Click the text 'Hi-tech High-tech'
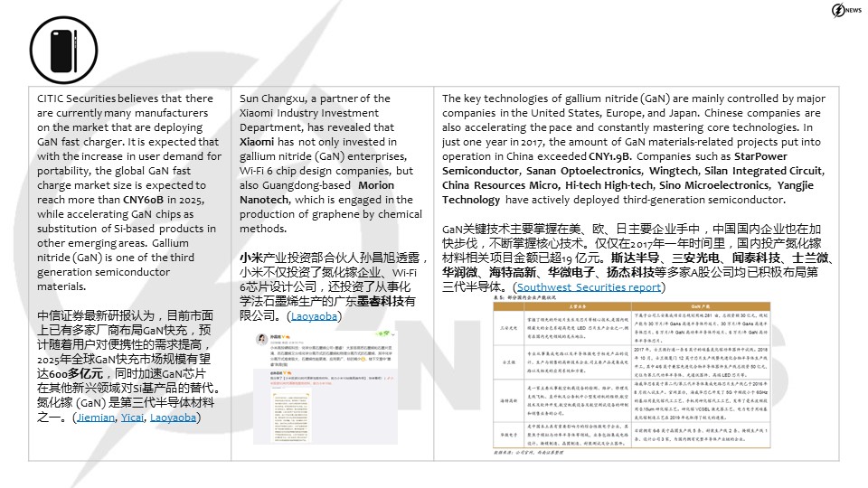 [609, 185]
